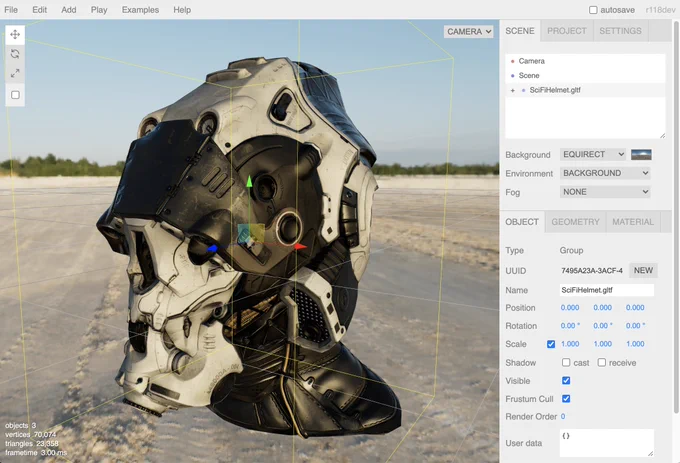Open the CAMERA viewport dropdown

(x=468, y=32)
